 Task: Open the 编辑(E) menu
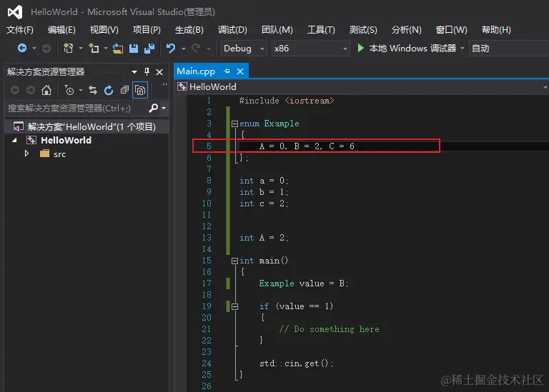pos(61,30)
